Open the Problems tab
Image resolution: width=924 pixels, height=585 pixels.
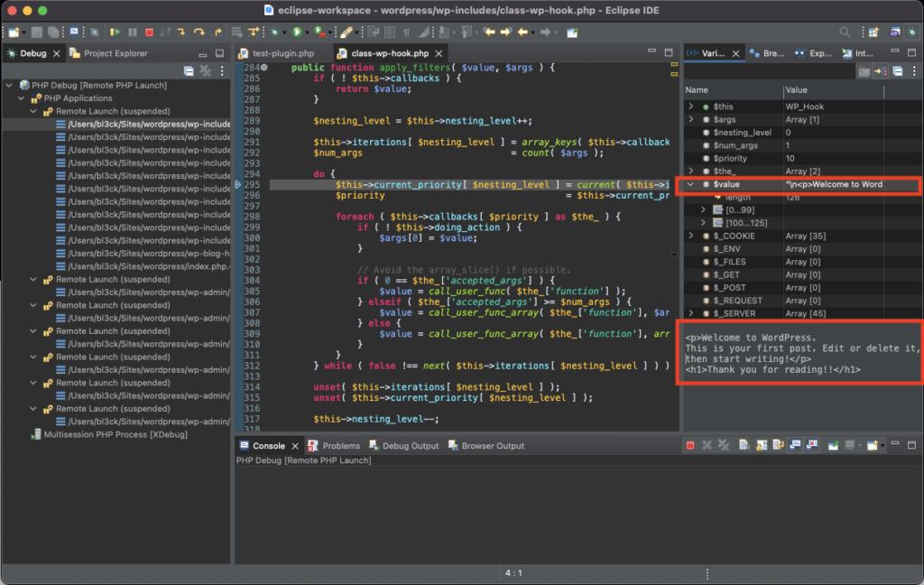tap(334, 445)
